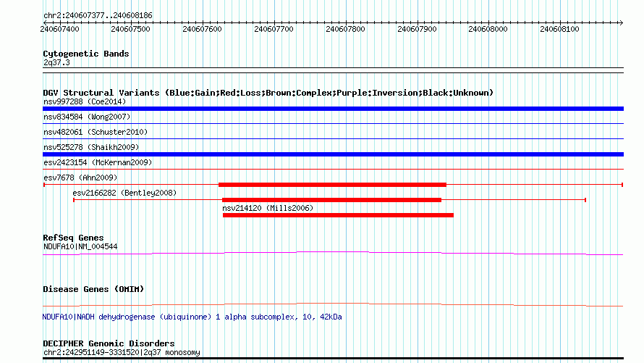
Task: Click the 240607800 ruler coordinate
Action: (x=345, y=29)
